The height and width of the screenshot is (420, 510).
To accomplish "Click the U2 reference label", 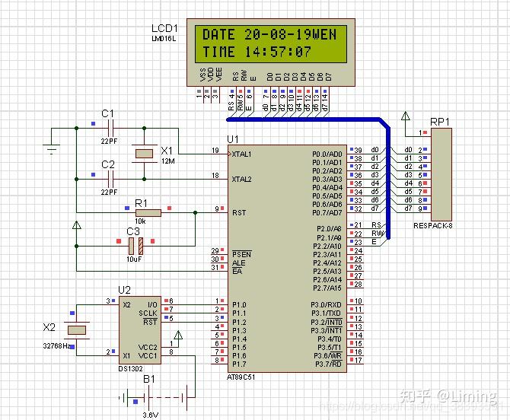I will click(124, 290).
